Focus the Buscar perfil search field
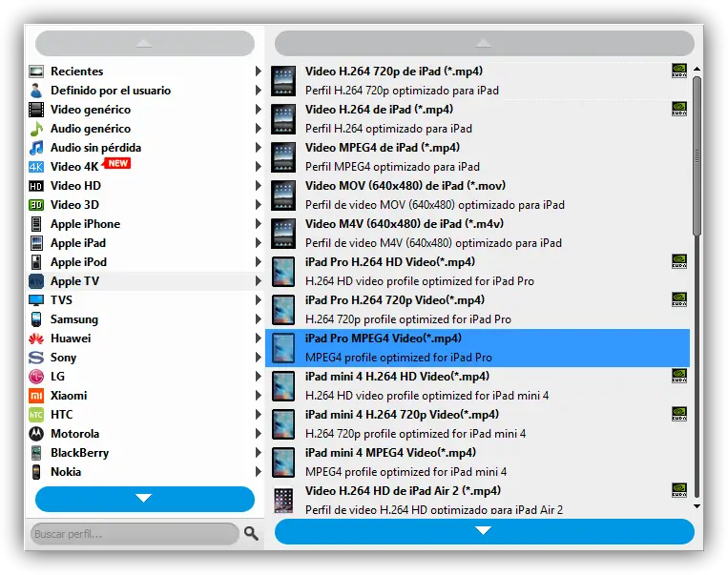This screenshot has height=575, width=728. pos(135,534)
